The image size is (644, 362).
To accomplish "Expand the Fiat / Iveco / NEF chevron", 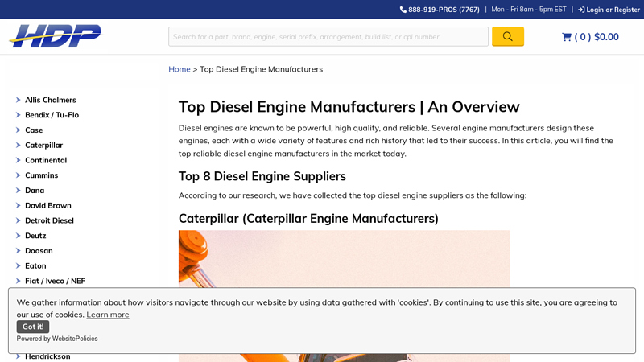I will point(18,281).
